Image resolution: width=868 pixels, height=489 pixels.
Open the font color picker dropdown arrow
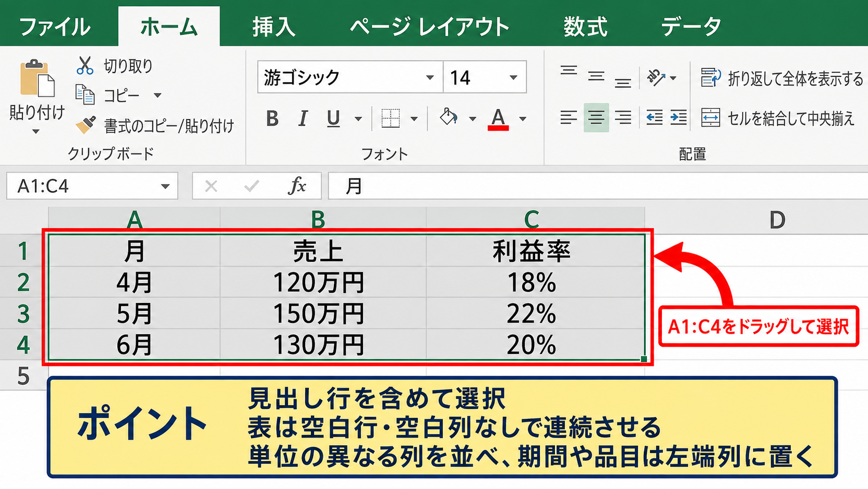(523, 119)
